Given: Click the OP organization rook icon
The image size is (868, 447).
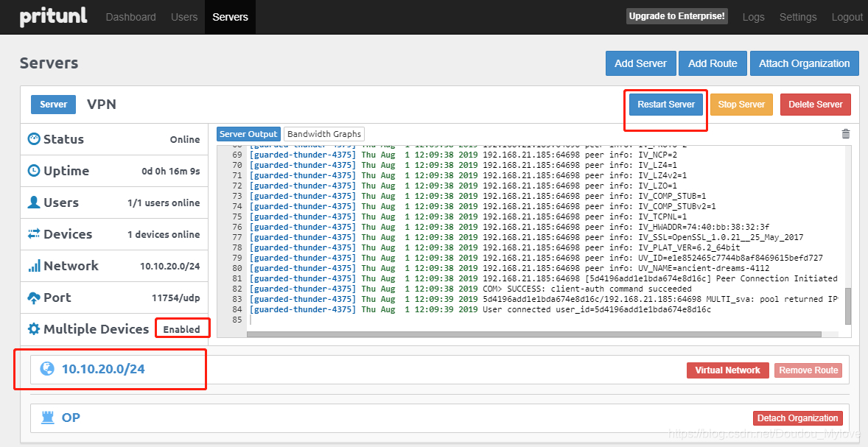Looking at the screenshot, I should click(48, 418).
